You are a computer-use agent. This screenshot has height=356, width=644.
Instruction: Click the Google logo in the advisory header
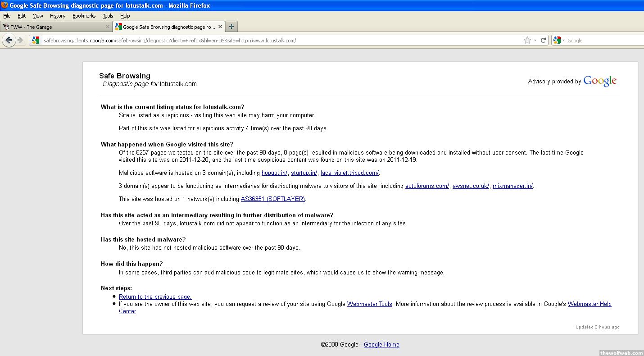(x=599, y=81)
